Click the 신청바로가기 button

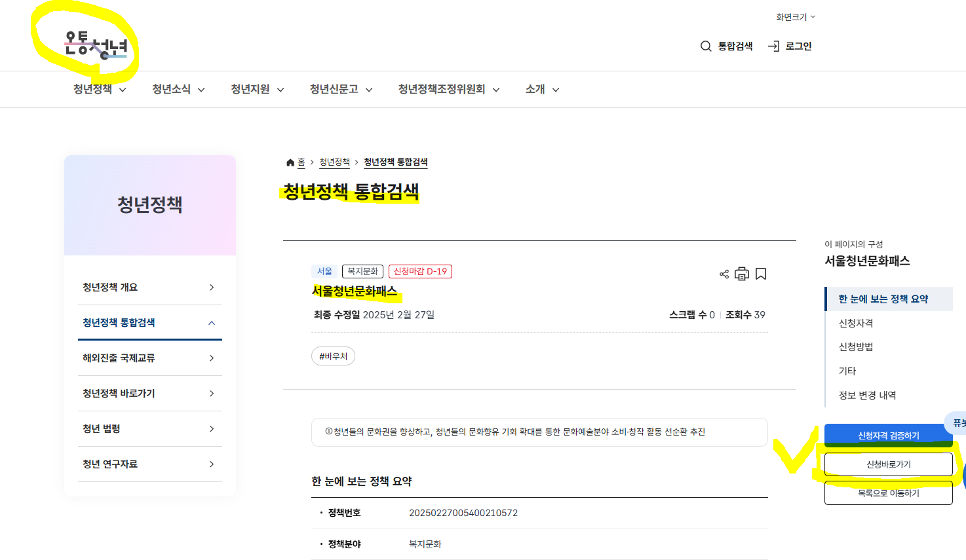coord(888,464)
